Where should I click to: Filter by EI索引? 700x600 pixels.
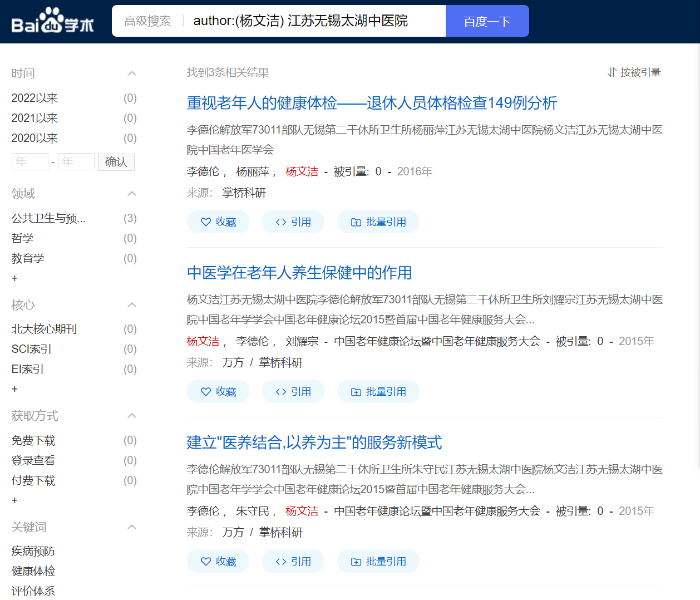[27, 369]
